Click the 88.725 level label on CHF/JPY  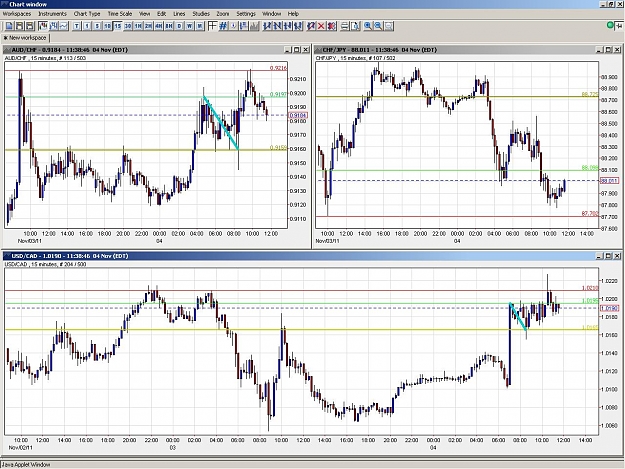coord(590,94)
